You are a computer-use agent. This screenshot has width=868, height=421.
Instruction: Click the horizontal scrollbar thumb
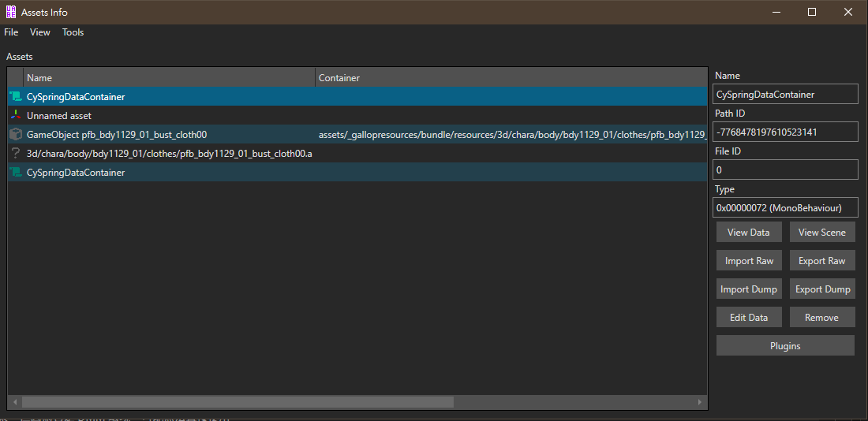click(238, 401)
